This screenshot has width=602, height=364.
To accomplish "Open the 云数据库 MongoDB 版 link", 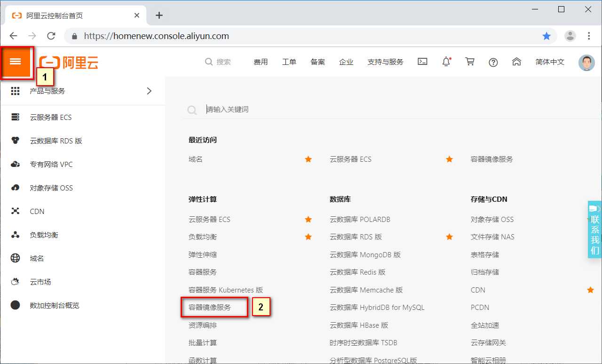I will click(365, 255).
